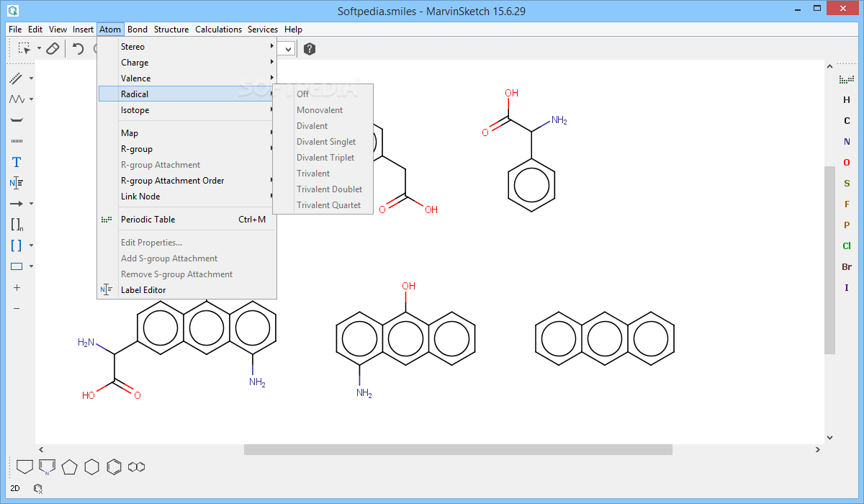Image resolution: width=864 pixels, height=504 pixels.
Task: Select Trivalent Quartet radical option
Action: [x=323, y=205]
